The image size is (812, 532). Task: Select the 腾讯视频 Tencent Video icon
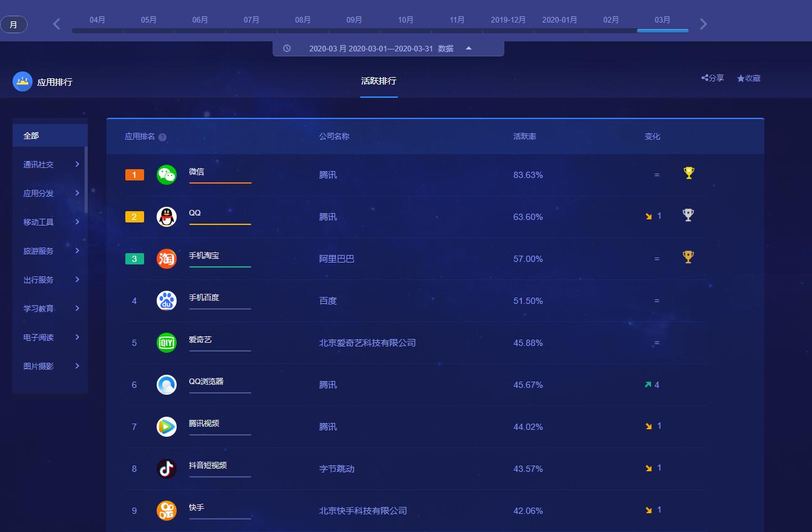click(167, 427)
